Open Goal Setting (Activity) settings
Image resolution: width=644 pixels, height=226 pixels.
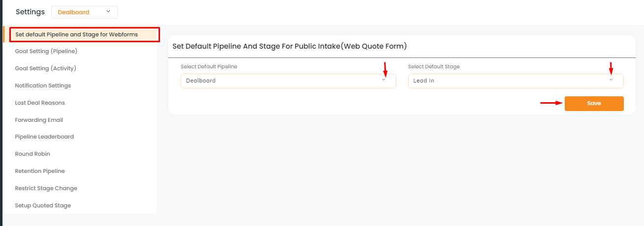[46, 68]
